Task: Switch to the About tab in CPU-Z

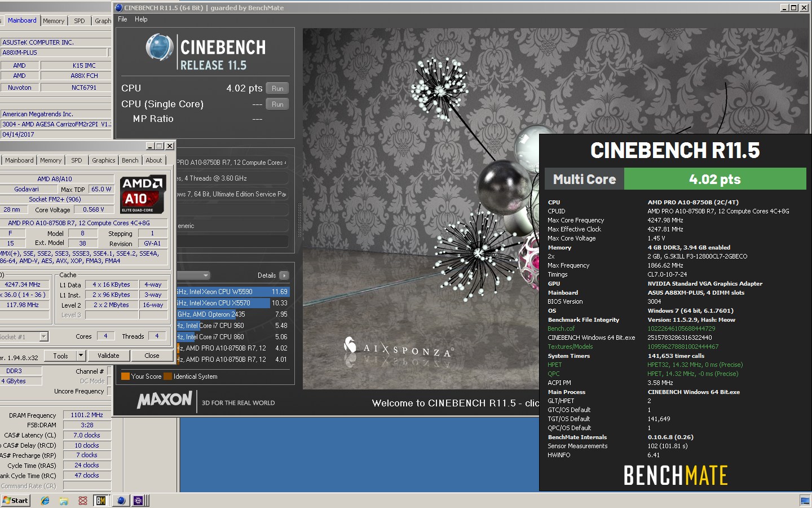Action: pyautogui.click(x=154, y=160)
